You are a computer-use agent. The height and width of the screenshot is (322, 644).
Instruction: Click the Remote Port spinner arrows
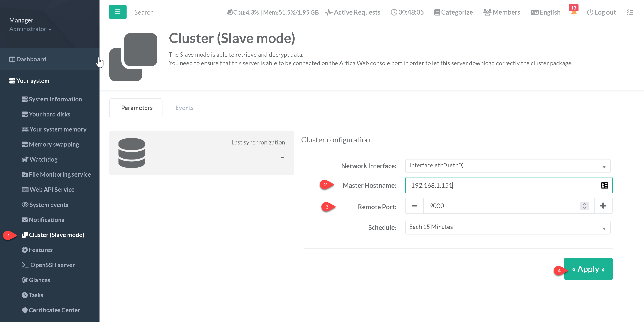tap(584, 206)
